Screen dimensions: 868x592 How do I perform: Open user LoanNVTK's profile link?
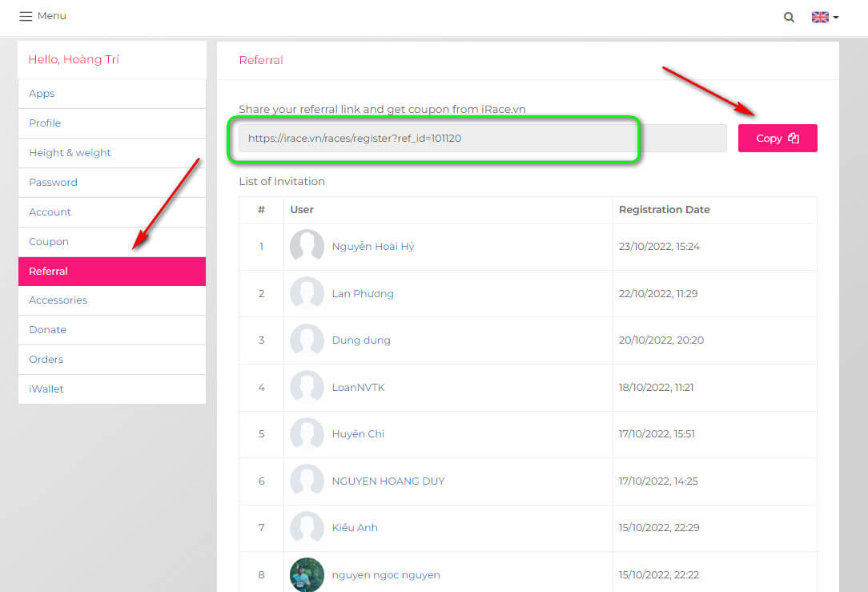pyautogui.click(x=358, y=387)
